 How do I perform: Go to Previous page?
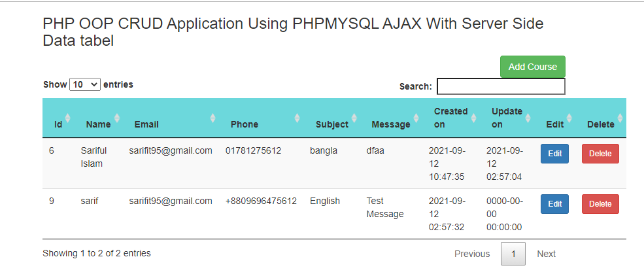pyautogui.click(x=472, y=254)
